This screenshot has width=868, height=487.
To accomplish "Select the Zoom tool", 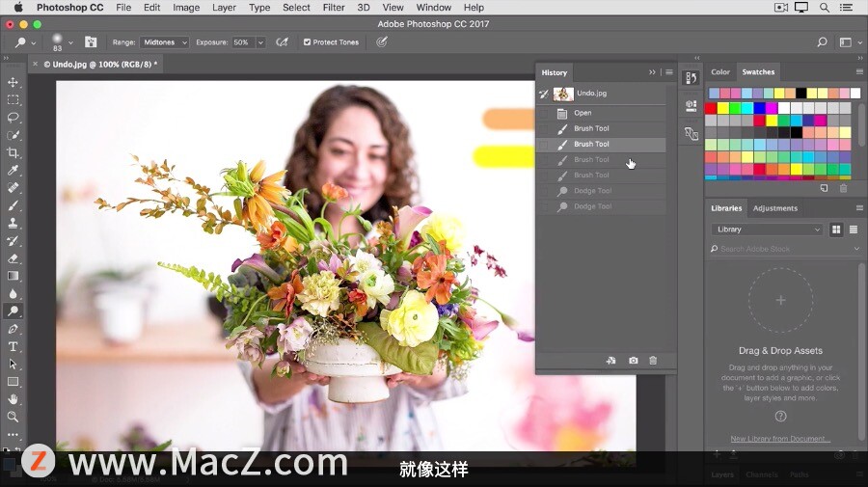I will pos(13,417).
